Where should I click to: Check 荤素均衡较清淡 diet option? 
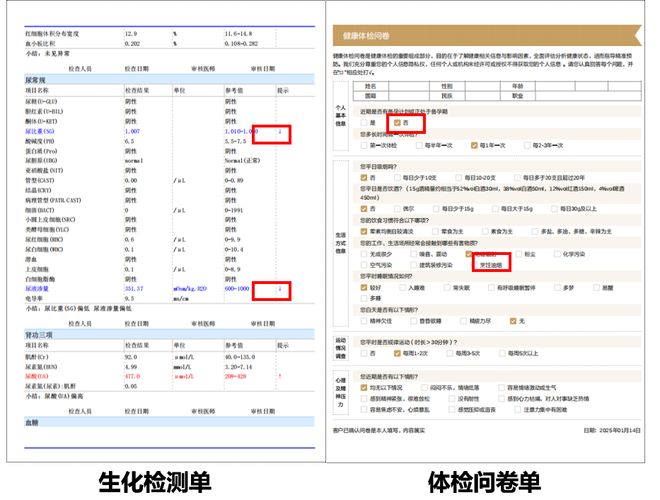coord(362,231)
